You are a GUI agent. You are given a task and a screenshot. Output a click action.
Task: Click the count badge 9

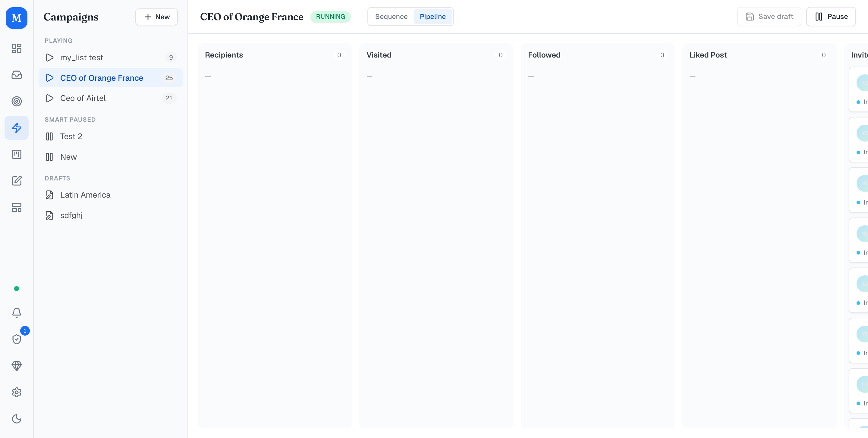coord(171,58)
